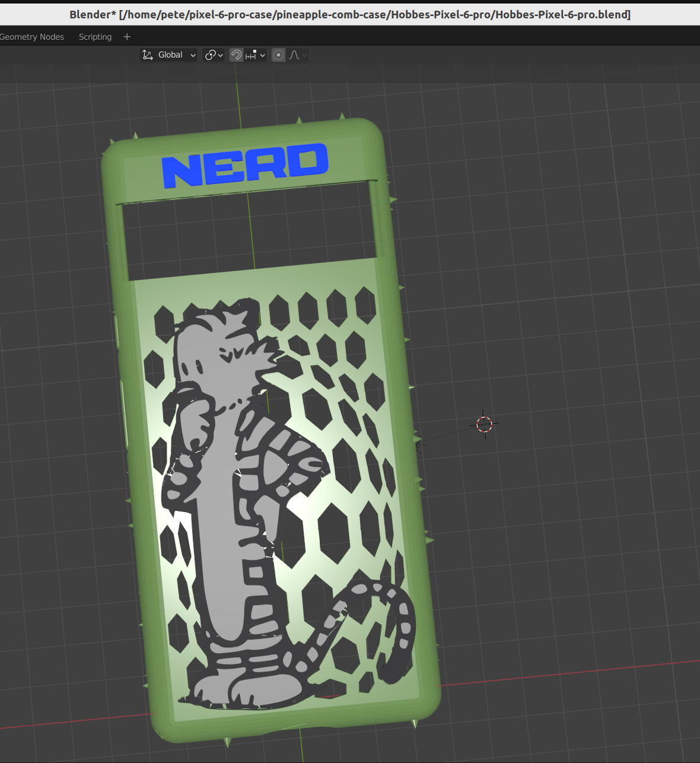Screen dimensions: 700x763
Task: Toggle the snap magnet icon
Action: [236, 55]
